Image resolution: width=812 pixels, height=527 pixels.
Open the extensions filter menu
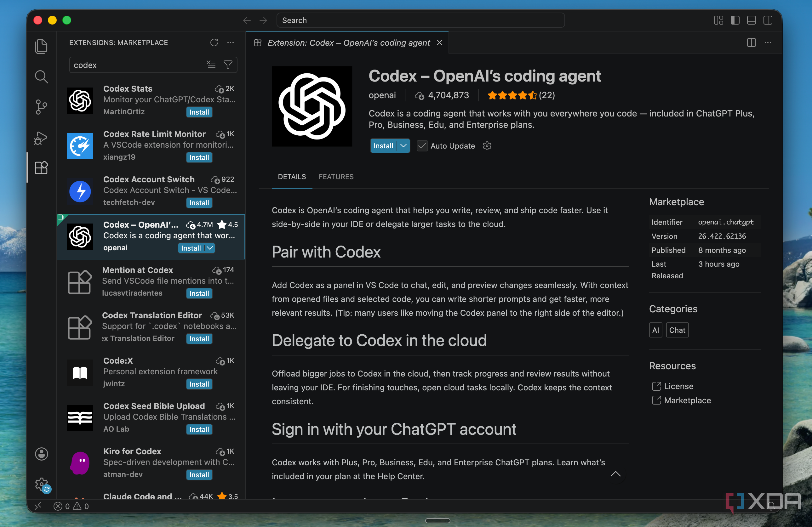(228, 65)
